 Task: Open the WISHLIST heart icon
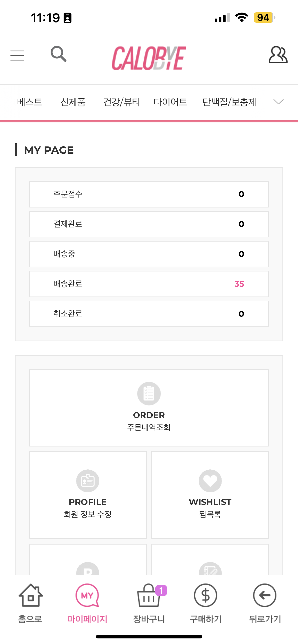[210, 481]
